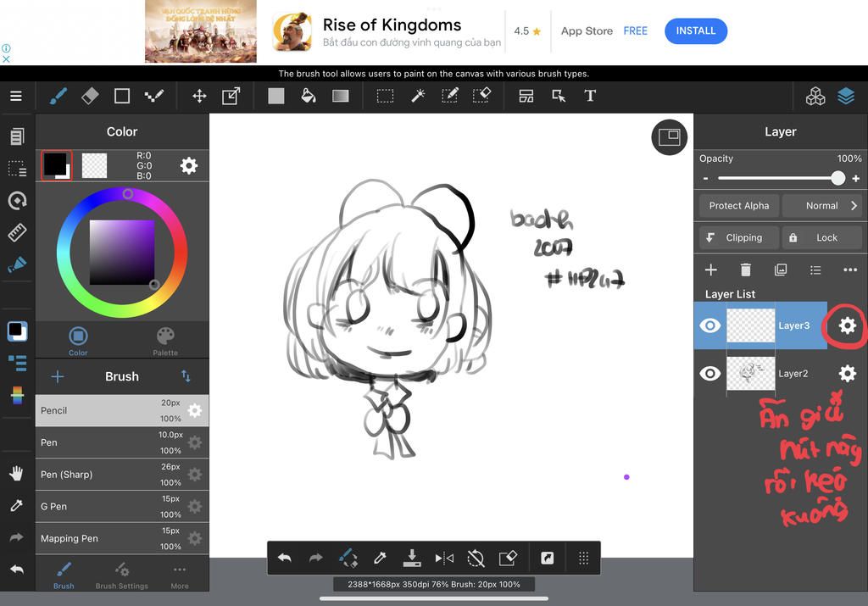This screenshot has width=868, height=606.
Task: Open the layer panel more options menu
Action: tap(849, 270)
